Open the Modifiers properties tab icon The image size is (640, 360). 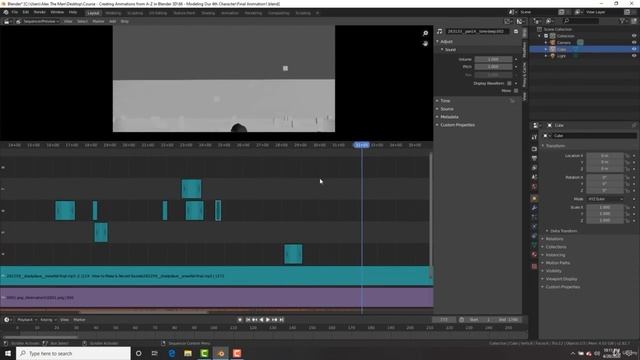point(534,208)
